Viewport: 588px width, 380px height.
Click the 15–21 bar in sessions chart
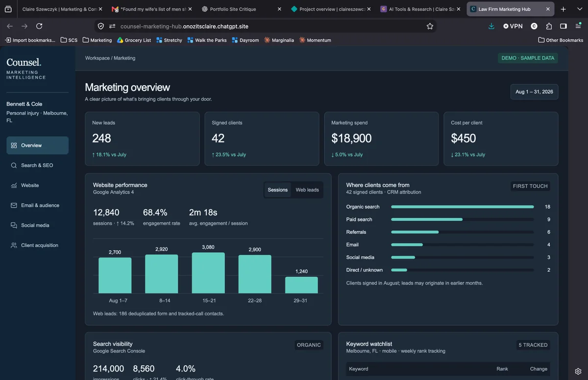[x=208, y=273]
